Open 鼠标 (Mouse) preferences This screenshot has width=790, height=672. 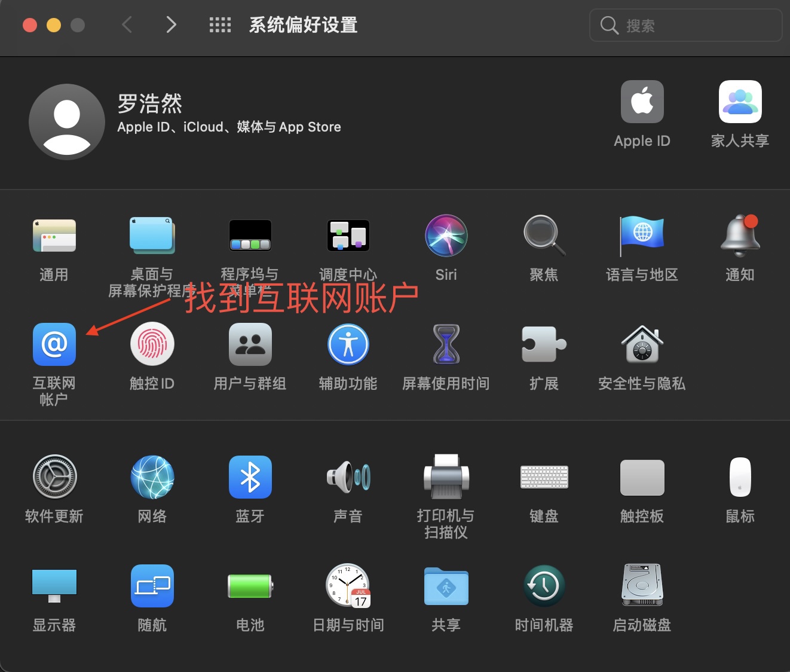740,477
